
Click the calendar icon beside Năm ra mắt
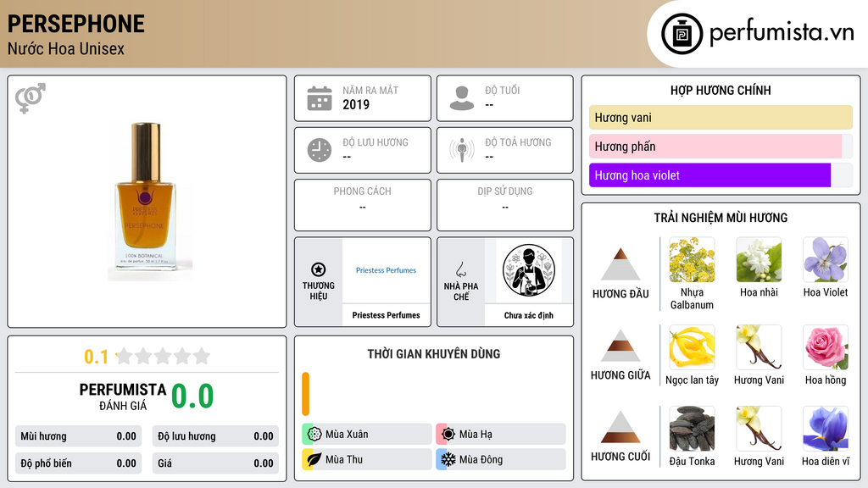point(320,98)
